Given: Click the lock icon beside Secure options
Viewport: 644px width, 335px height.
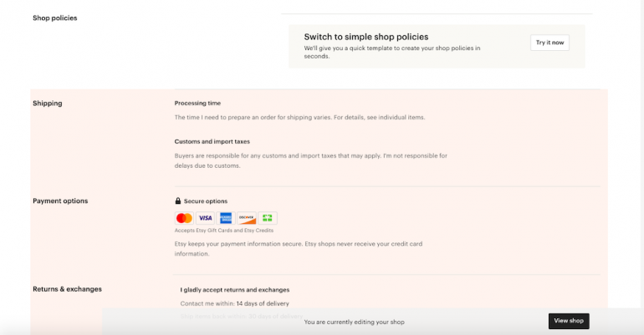Looking at the screenshot, I should pos(178,201).
